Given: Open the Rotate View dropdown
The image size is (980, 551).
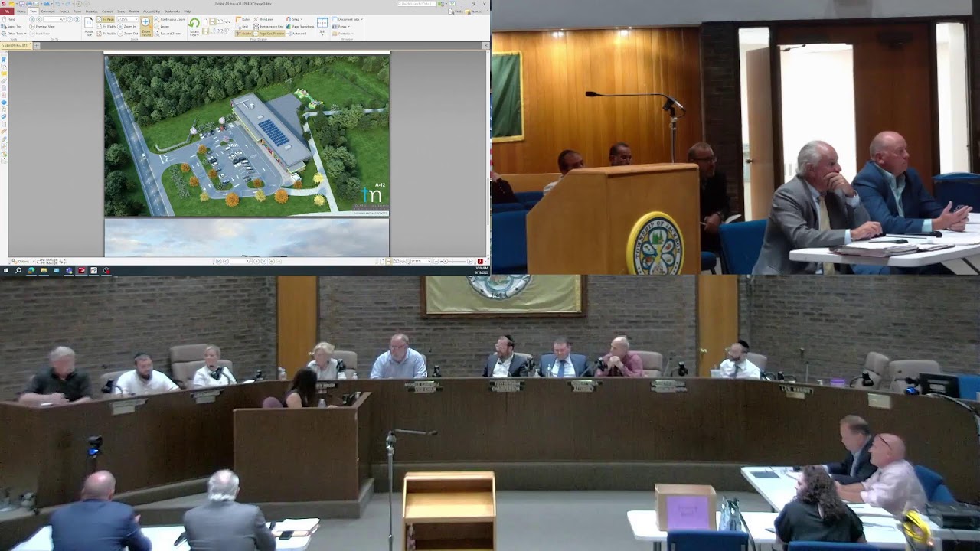Looking at the screenshot, I should 194,27.
